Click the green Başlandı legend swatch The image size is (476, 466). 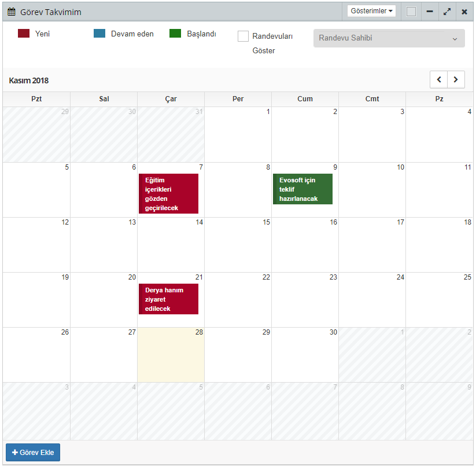(175, 34)
